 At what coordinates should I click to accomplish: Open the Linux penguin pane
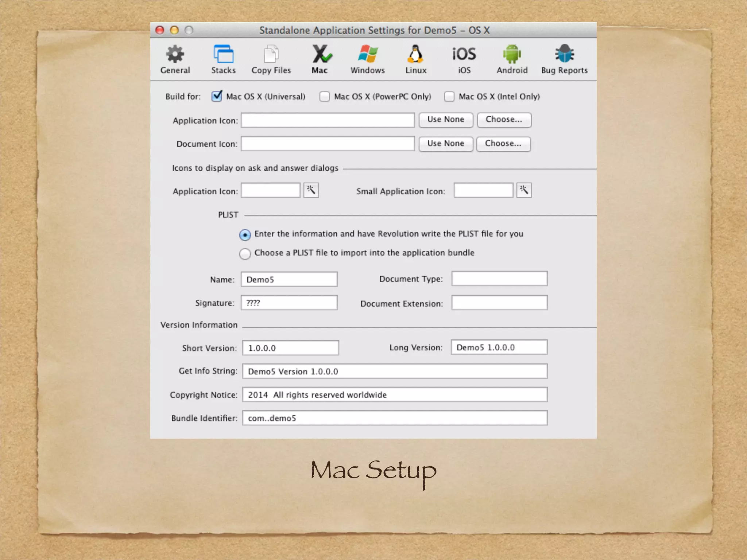(x=416, y=59)
